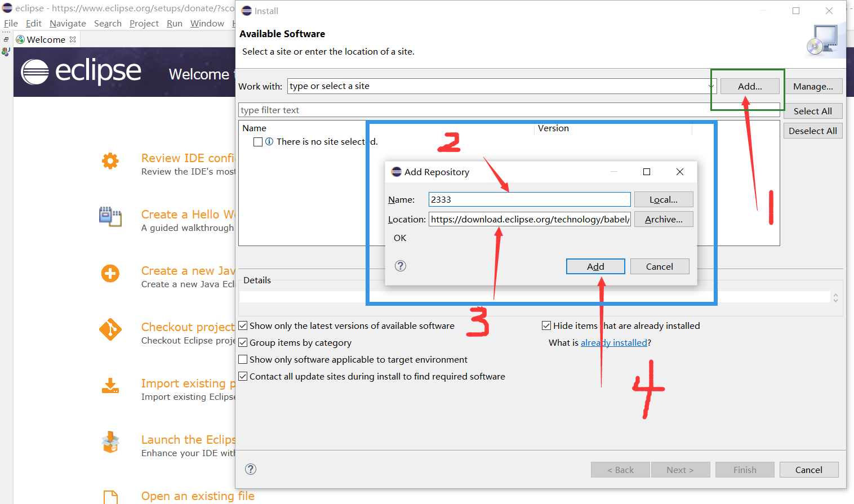Screen dimensions: 854x504
Task: Click the Review IDE configuration gear icon
Action: coord(110,161)
